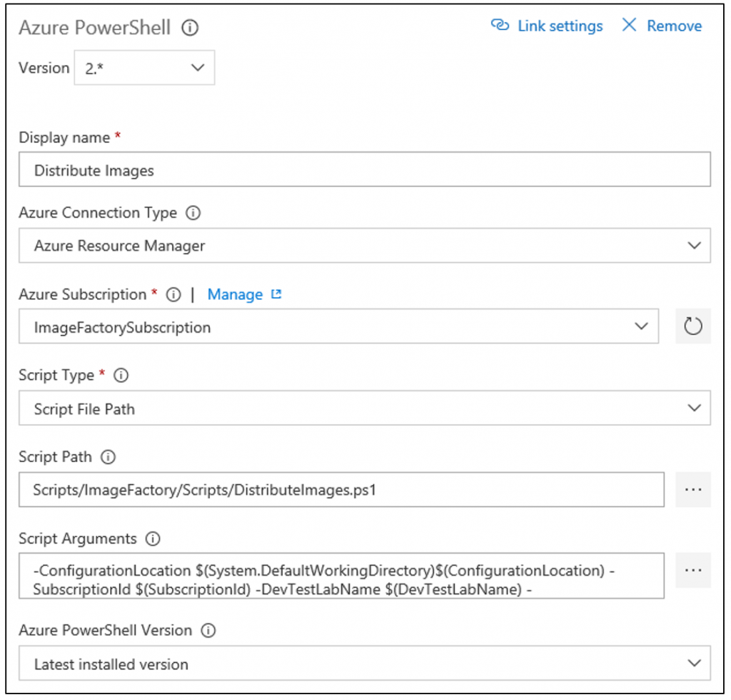Screen dimensions: 731x700
Task: Click the Azure Subscription label
Action: click(x=83, y=295)
